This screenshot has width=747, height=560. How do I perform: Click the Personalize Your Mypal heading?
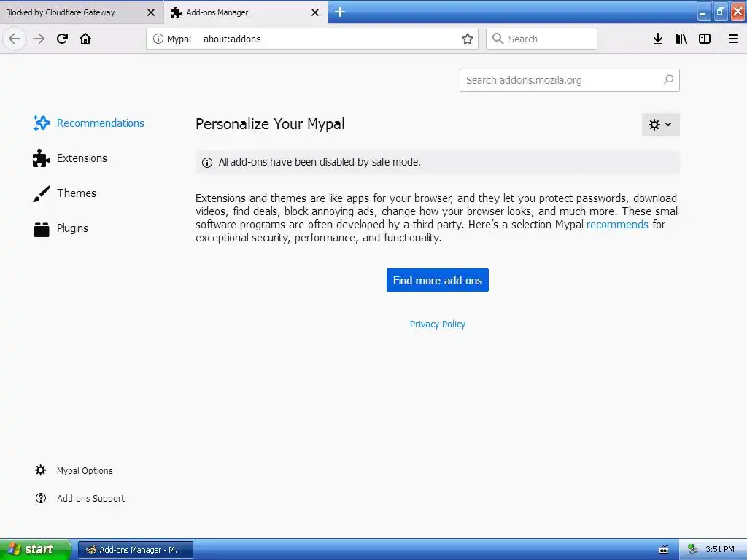tap(270, 124)
